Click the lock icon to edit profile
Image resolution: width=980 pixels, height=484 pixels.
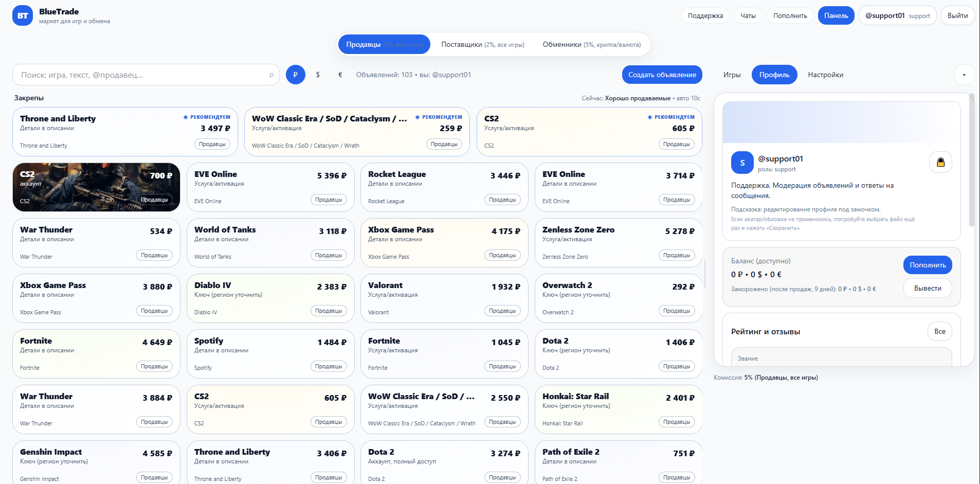tap(940, 163)
